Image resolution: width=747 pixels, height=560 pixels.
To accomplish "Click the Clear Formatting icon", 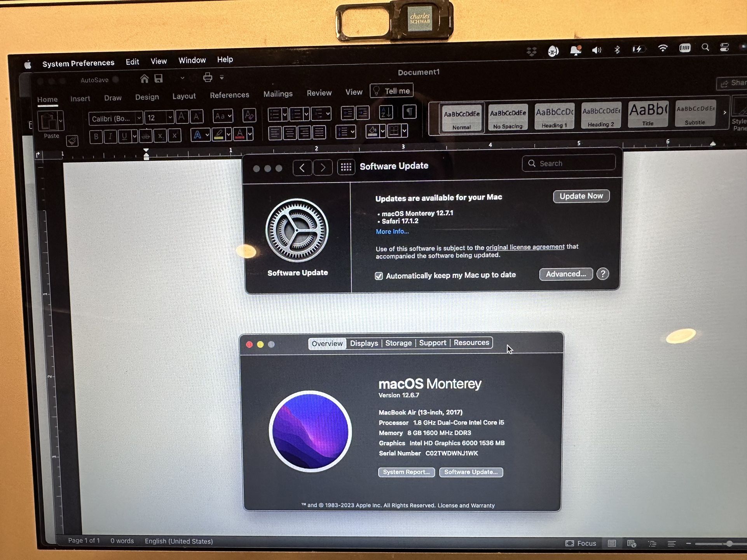I will coord(249,115).
